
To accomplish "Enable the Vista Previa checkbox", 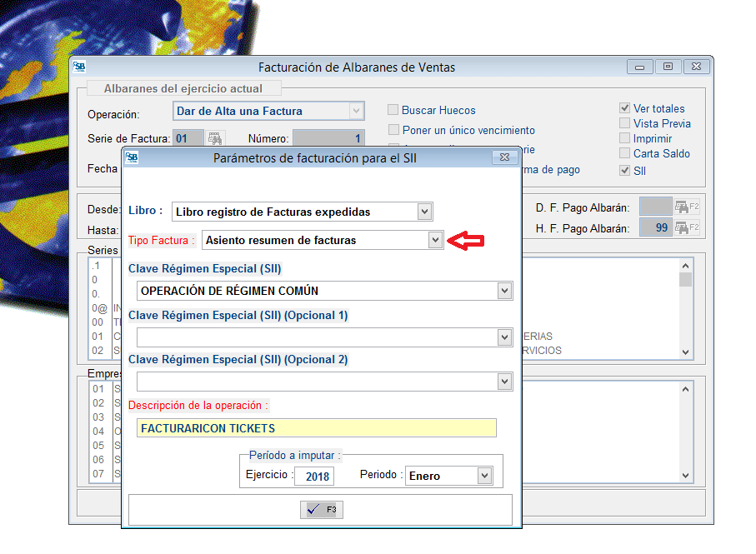I will [624, 123].
